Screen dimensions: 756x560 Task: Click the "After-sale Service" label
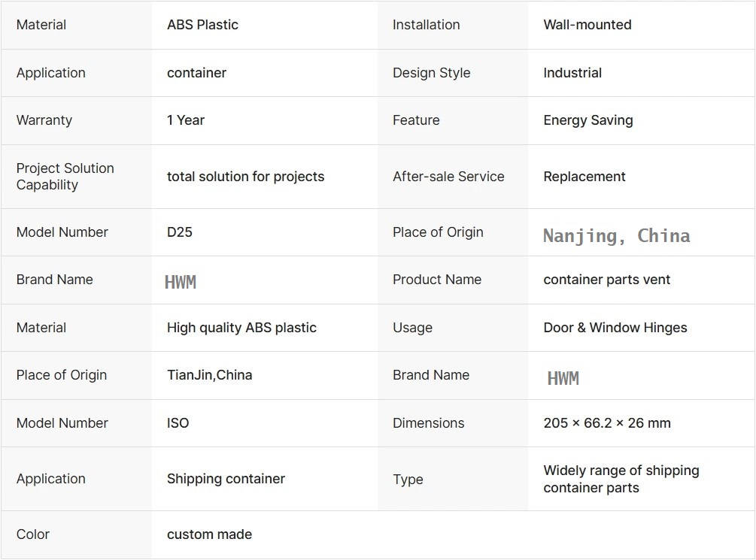[448, 177]
